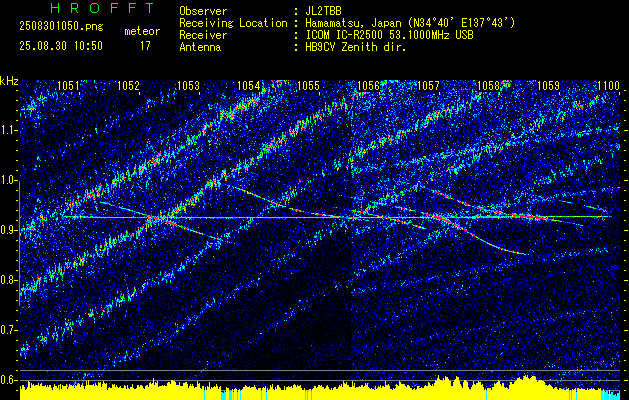Click the Antenna label
The image size is (629, 400).
pyautogui.click(x=200, y=47)
